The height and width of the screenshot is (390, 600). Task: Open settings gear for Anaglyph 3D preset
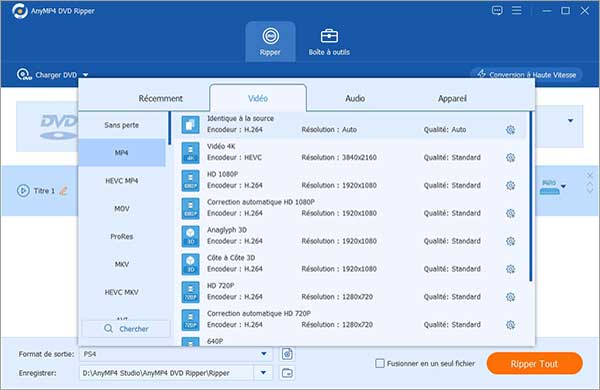[510, 241]
